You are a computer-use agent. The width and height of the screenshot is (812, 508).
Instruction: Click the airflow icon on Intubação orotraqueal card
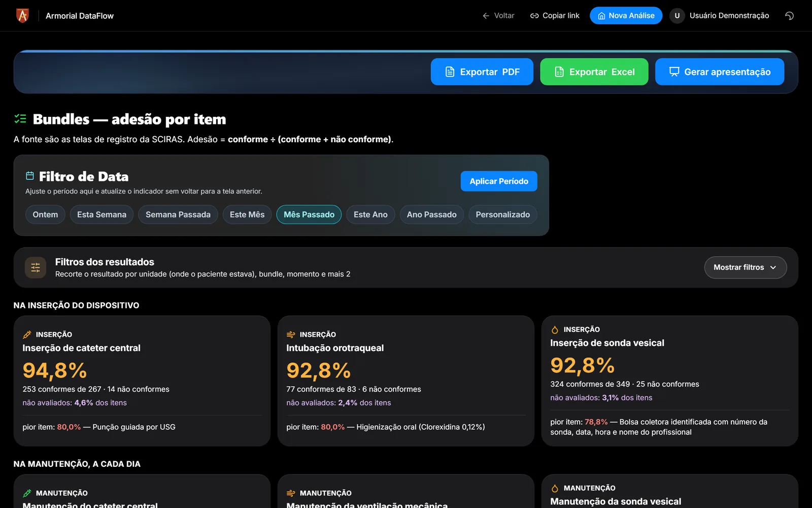point(291,335)
